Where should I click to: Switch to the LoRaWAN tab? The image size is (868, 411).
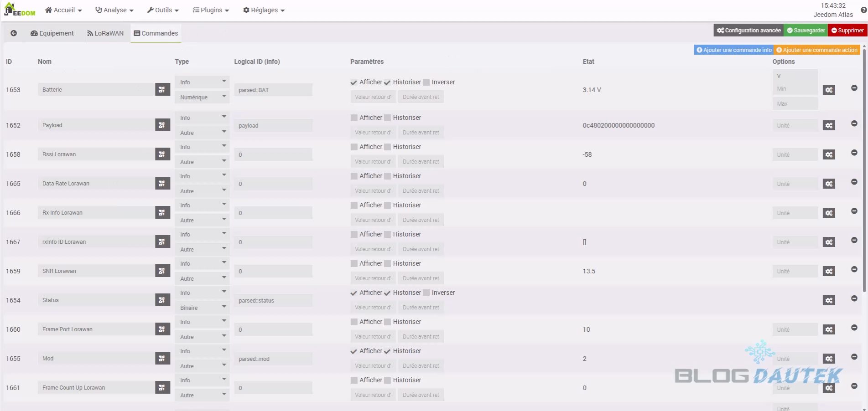click(x=105, y=33)
